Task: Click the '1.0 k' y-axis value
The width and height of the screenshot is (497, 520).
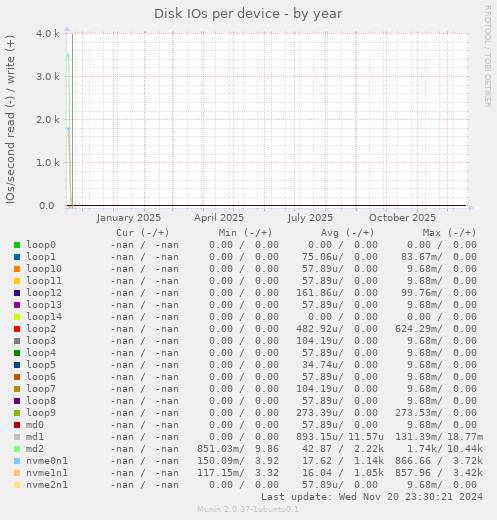Action: pos(48,163)
